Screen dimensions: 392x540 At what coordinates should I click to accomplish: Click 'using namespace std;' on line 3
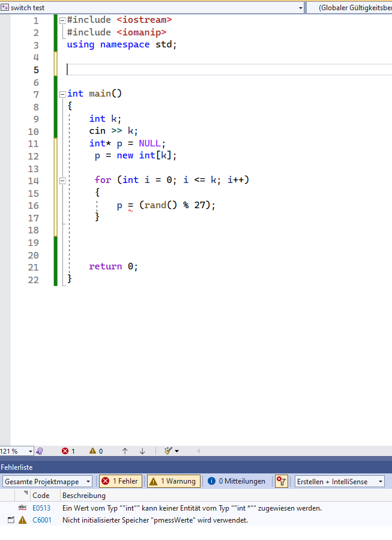[122, 45]
